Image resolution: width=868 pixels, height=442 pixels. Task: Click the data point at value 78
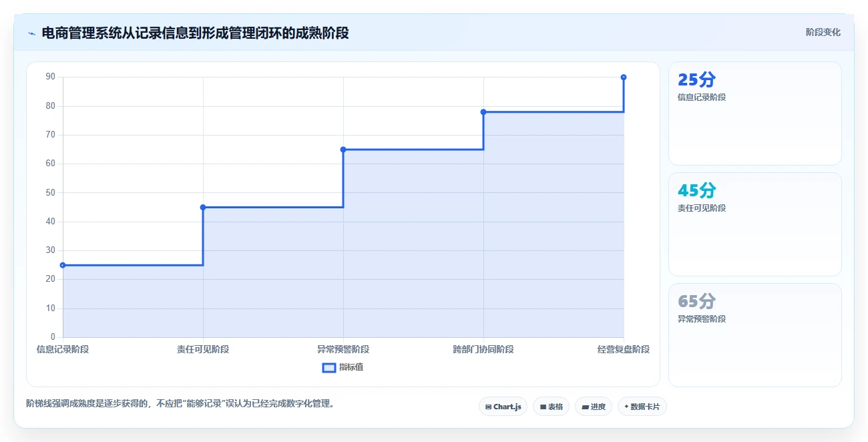coord(483,112)
